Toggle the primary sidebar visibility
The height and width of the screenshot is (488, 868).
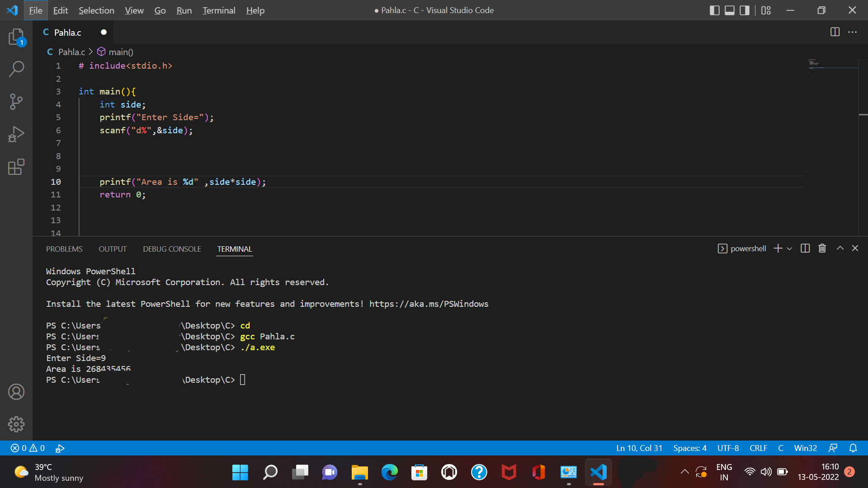coord(715,10)
